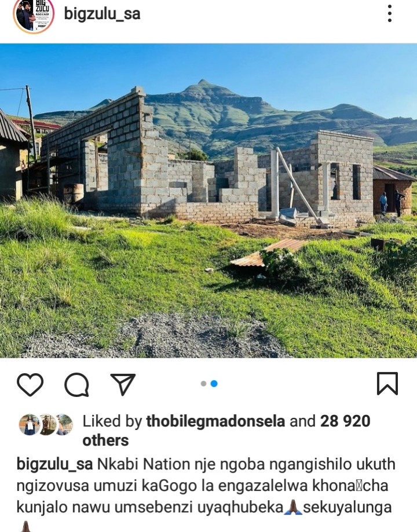Like the post with the heart icon
This screenshot has width=417, height=532.
[30, 384]
